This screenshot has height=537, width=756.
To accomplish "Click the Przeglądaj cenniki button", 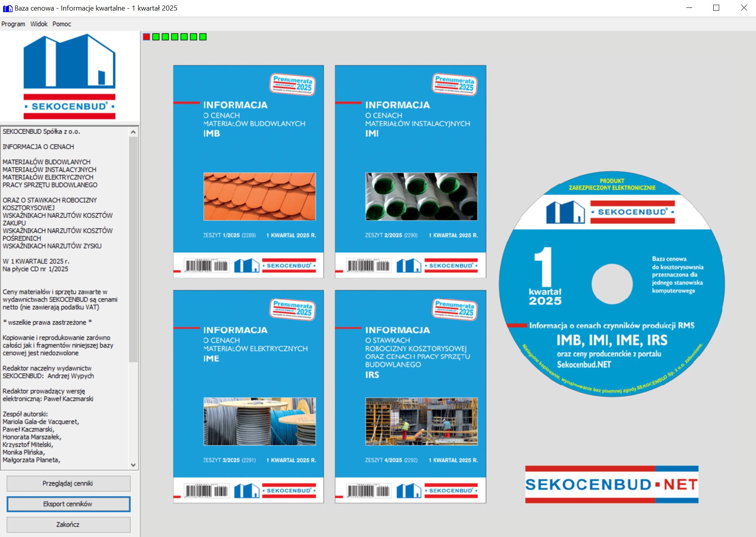I will point(68,483).
